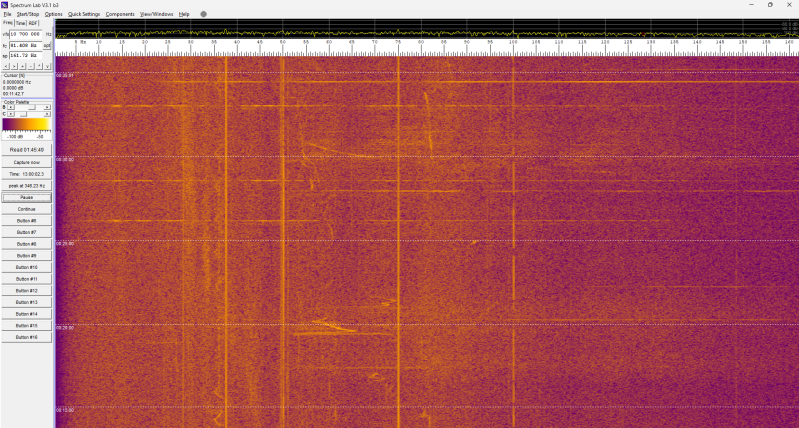The image size is (799, 428).
Task: Click the 'Capture now' button
Action: (26, 162)
